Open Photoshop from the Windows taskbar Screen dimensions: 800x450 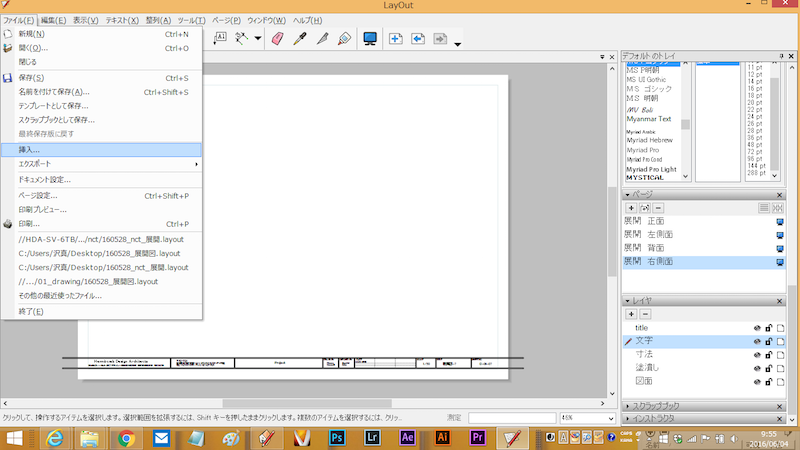pos(337,438)
